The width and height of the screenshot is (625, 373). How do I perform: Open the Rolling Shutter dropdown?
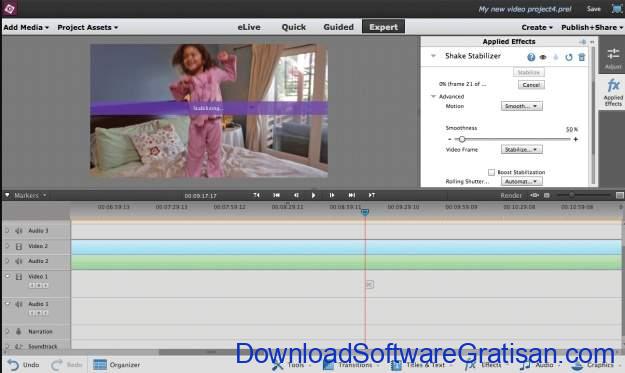[x=521, y=181]
